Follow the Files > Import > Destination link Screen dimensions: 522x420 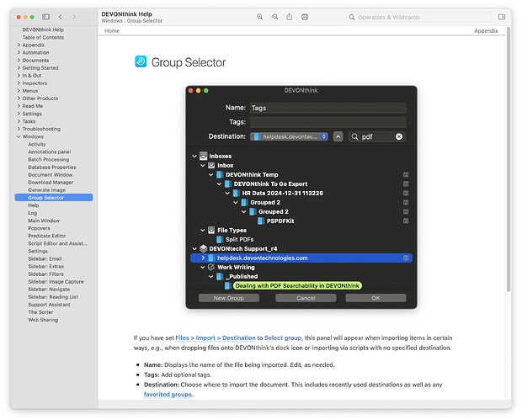pos(204,337)
